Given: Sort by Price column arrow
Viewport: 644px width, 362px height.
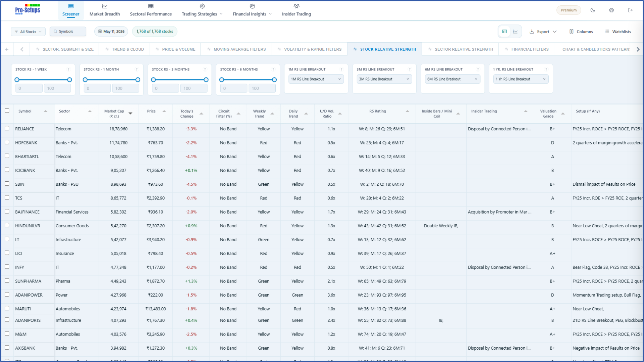Looking at the screenshot, I should 164,111.
